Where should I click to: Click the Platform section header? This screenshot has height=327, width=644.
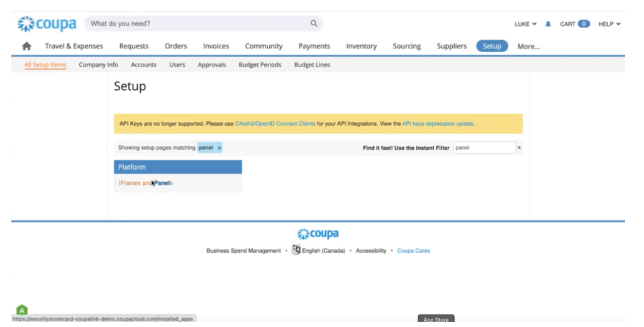coord(178,167)
